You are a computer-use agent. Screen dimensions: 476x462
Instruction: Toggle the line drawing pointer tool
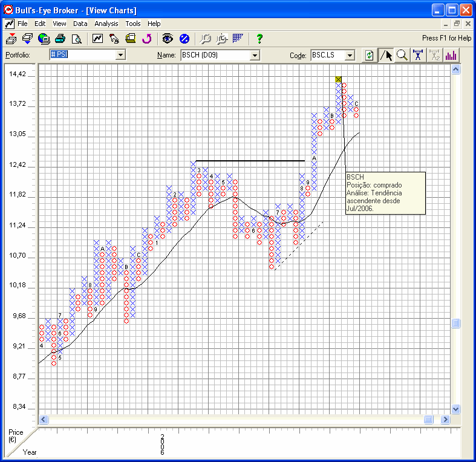[385, 55]
